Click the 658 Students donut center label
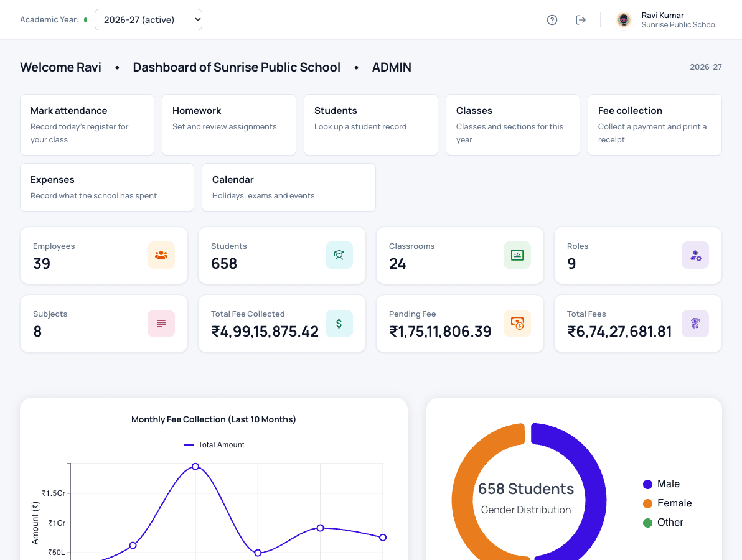This screenshot has height=560, width=742. [x=526, y=488]
